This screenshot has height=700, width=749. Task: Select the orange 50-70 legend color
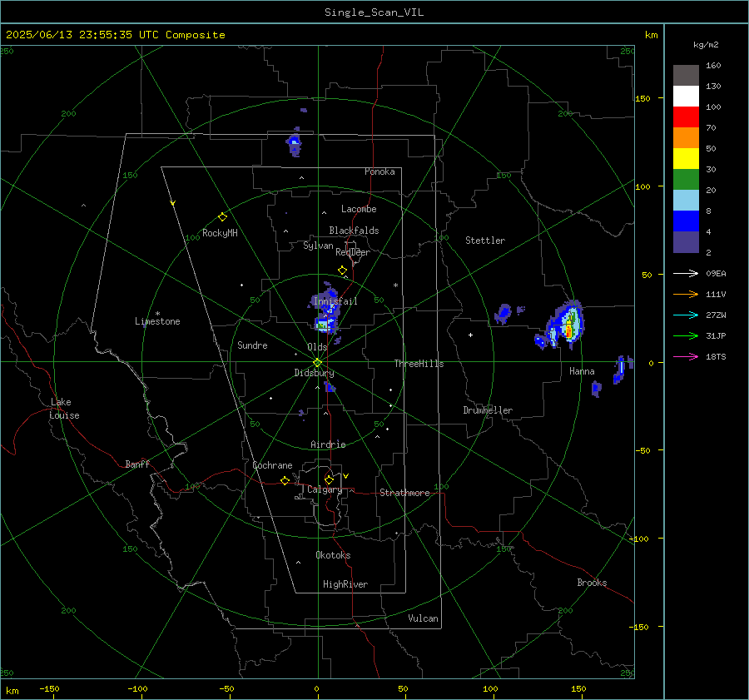tap(686, 138)
